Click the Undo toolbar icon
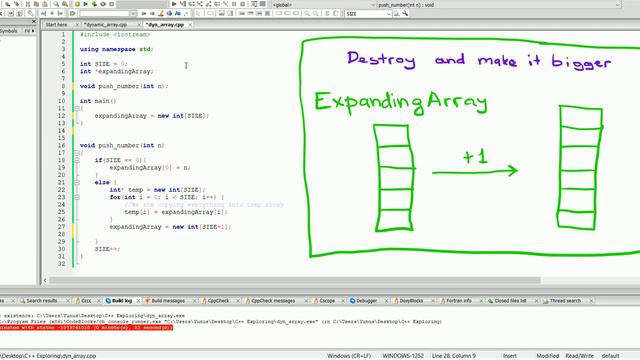This screenshot has width=640, height=360. (7, 4)
